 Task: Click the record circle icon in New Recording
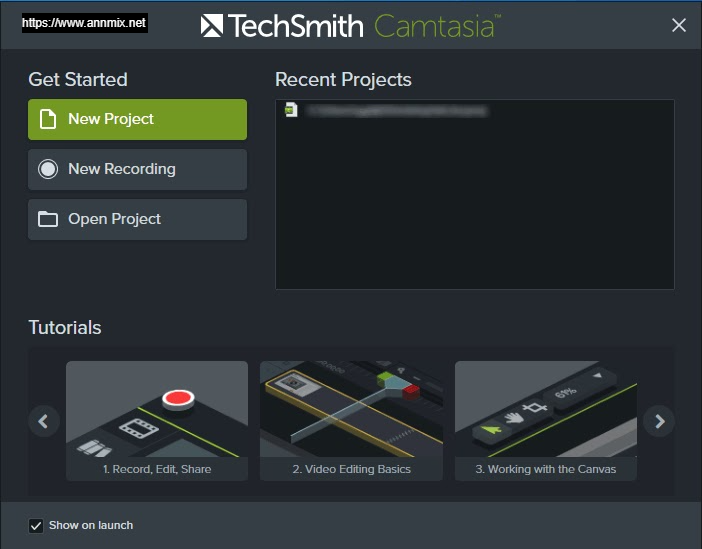[x=48, y=169]
